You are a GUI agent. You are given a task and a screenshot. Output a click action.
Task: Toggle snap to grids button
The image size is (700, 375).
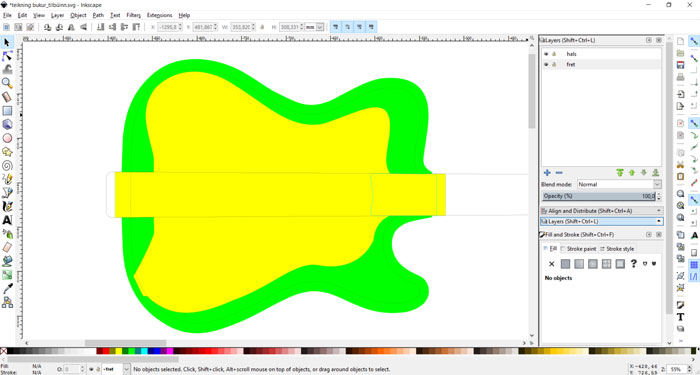click(x=694, y=265)
